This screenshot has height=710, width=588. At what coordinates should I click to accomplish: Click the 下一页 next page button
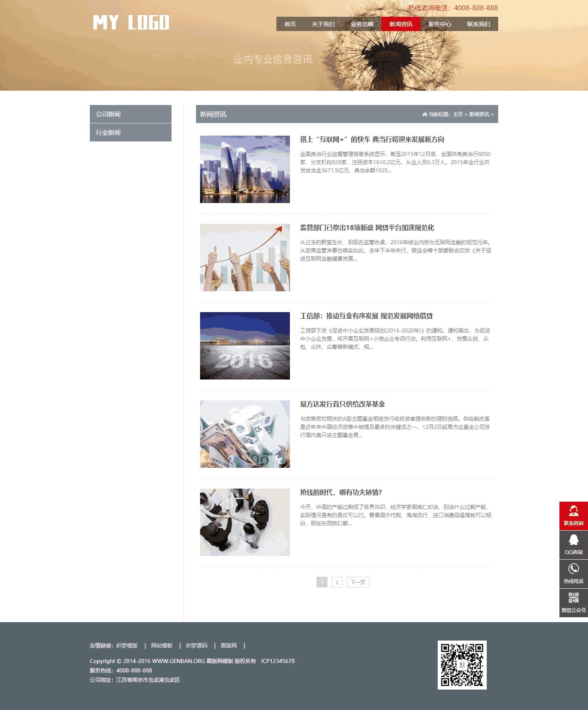[358, 582]
